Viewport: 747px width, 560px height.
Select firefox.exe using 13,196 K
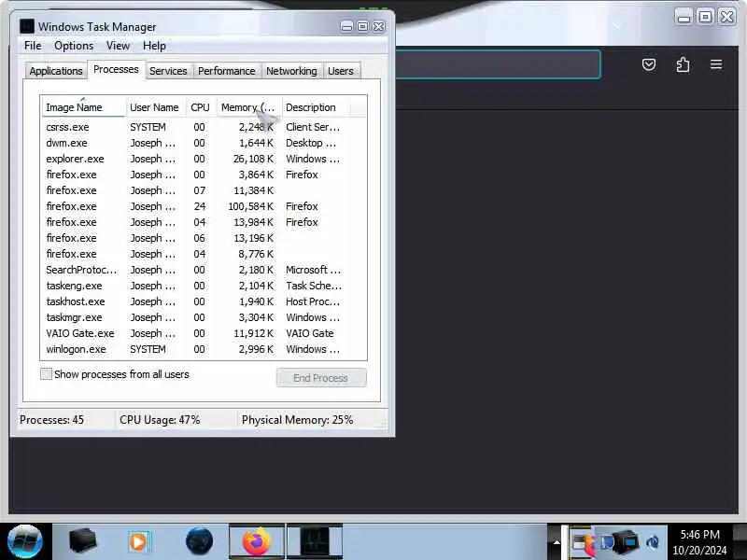204,238
